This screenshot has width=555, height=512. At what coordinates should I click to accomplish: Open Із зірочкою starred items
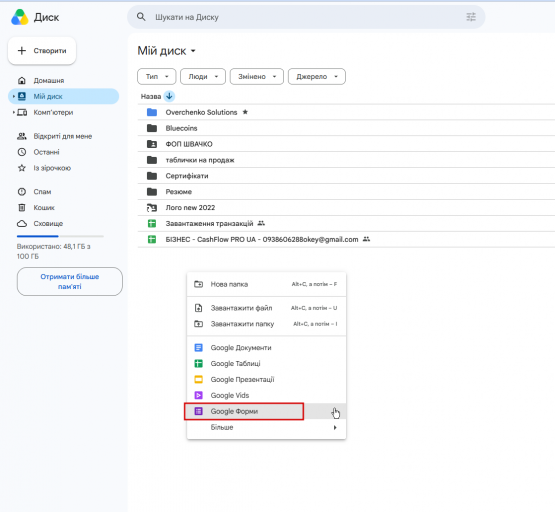tap(63, 168)
